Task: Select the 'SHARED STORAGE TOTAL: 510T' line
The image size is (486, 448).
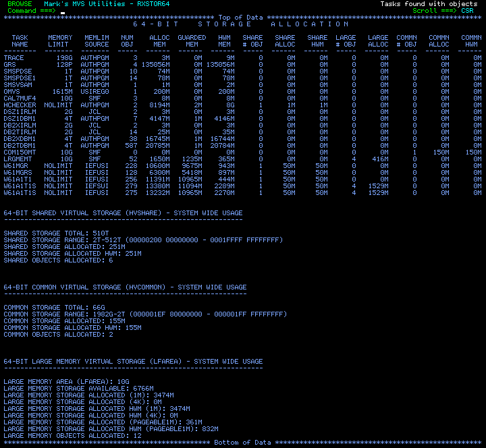Action: pos(56,233)
